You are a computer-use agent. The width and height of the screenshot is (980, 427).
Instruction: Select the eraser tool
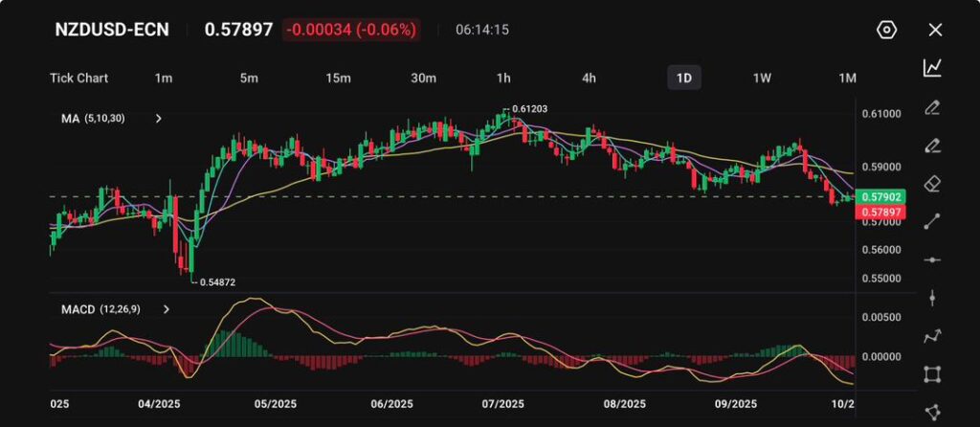(x=932, y=183)
